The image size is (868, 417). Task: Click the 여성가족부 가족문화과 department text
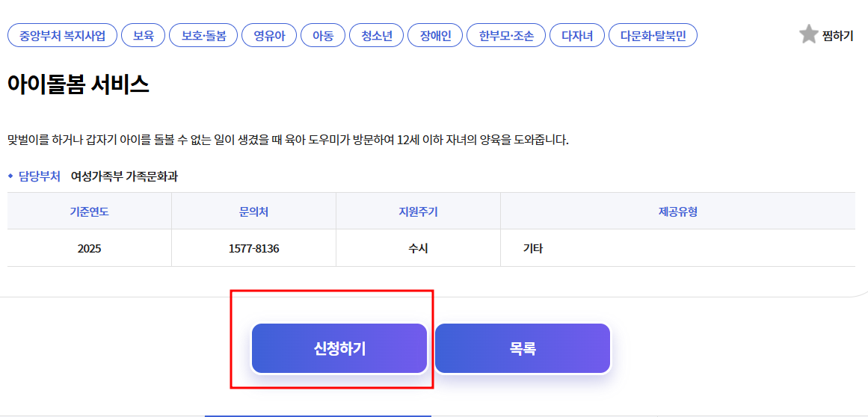click(x=125, y=177)
